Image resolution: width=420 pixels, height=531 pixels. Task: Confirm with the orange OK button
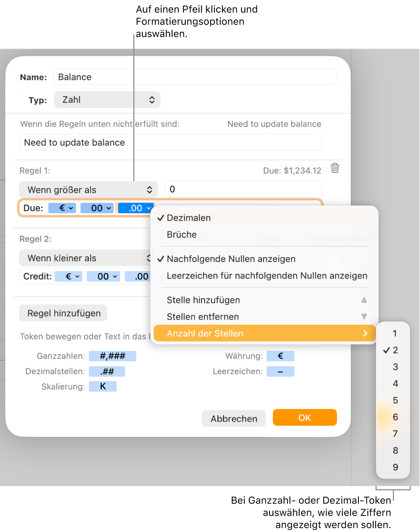(305, 417)
